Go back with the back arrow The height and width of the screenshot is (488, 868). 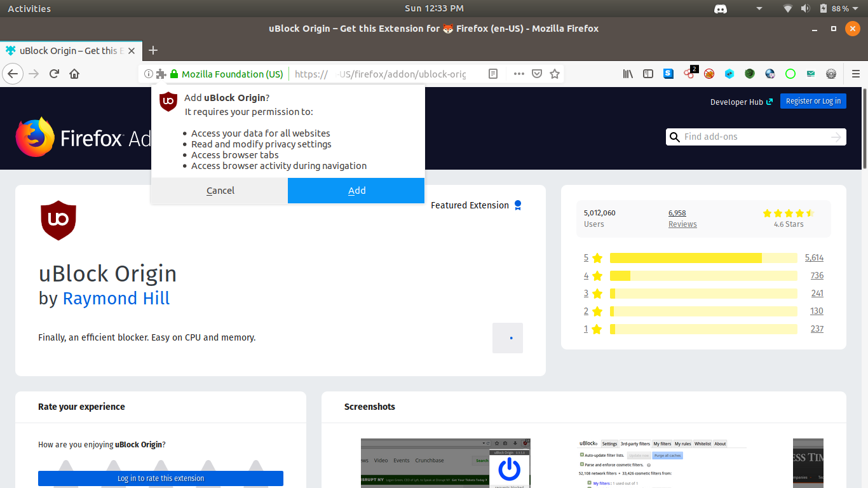coord(13,74)
